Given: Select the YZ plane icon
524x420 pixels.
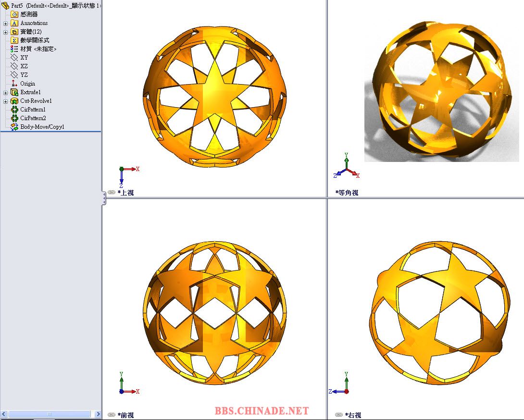Looking at the screenshot, I should point(14,75).
